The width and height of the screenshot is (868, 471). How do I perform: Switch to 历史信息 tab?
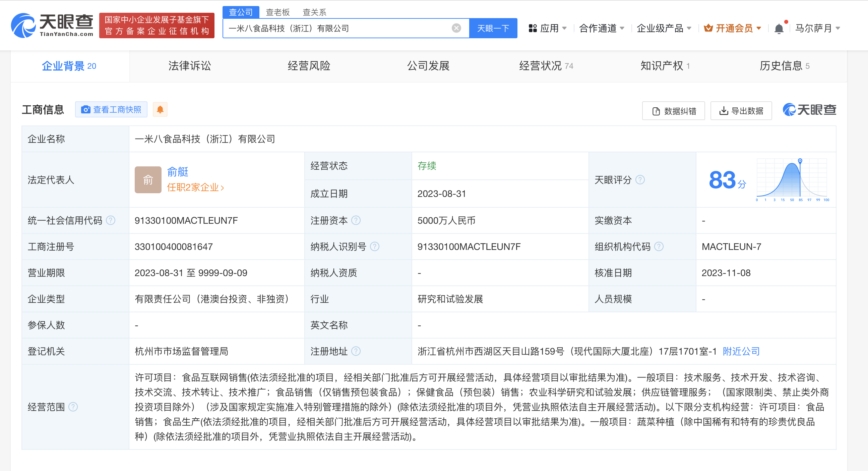pyautogui.click(x=785, y=66)
